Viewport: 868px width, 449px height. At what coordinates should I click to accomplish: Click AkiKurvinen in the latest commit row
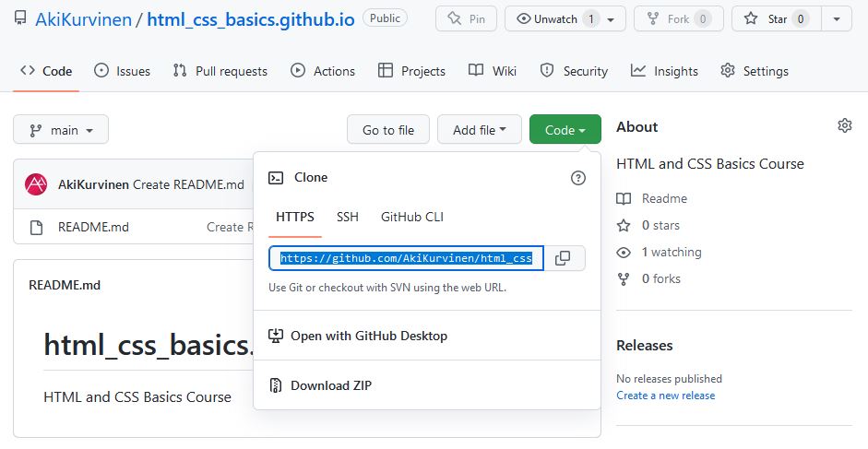coord(93,184)
